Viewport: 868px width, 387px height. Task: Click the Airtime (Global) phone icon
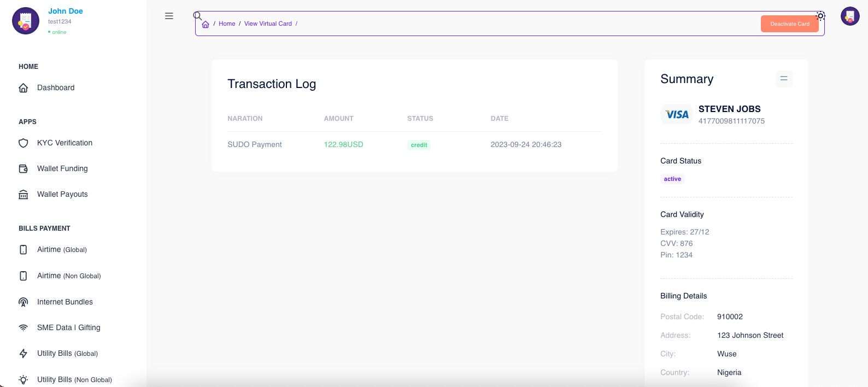23,250
